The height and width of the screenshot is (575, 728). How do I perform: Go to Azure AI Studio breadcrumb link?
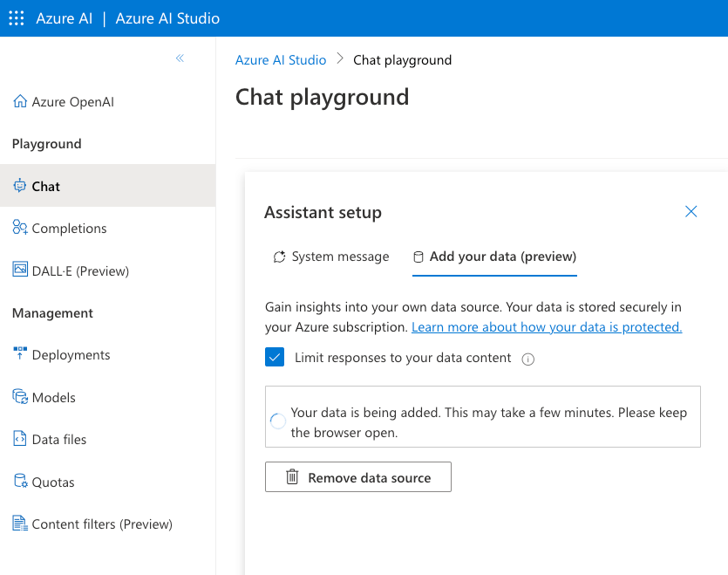[x=281, y=60]
